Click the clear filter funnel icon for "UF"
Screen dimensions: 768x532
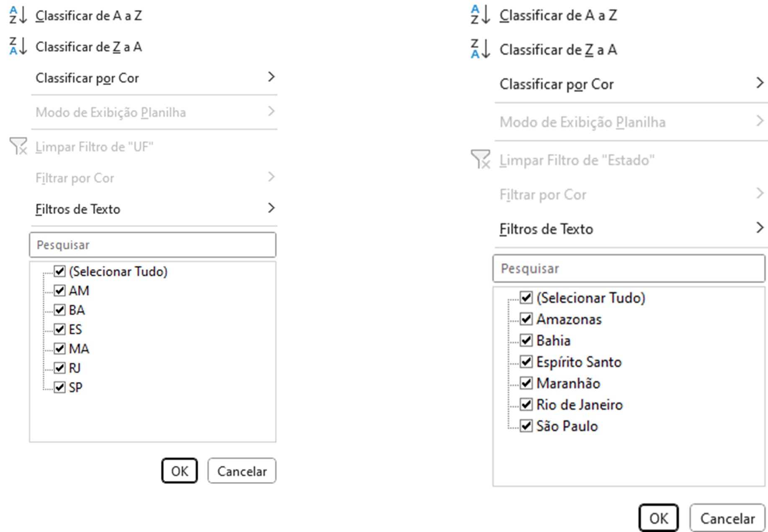click(18, 146)
